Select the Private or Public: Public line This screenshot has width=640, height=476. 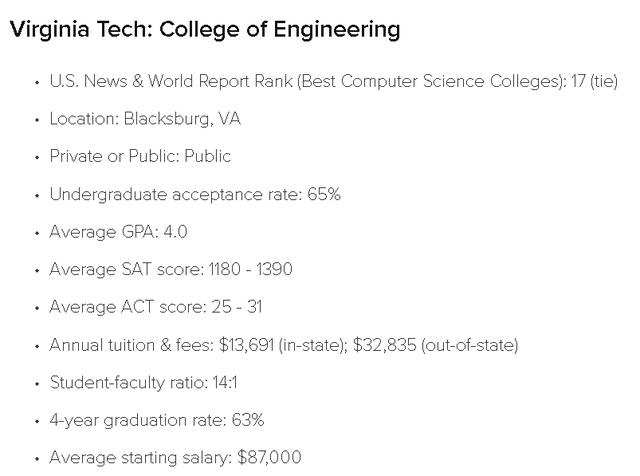click(x=140, y=156)
